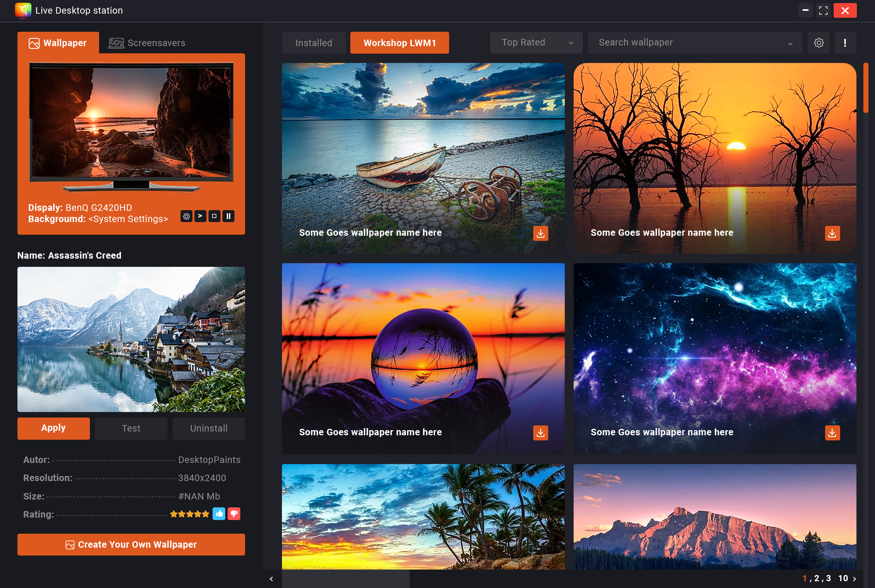The height and width of the screenshot is (588, 875).
Task: Pause the active wallpaper playback
Action: tap(229, 216)
